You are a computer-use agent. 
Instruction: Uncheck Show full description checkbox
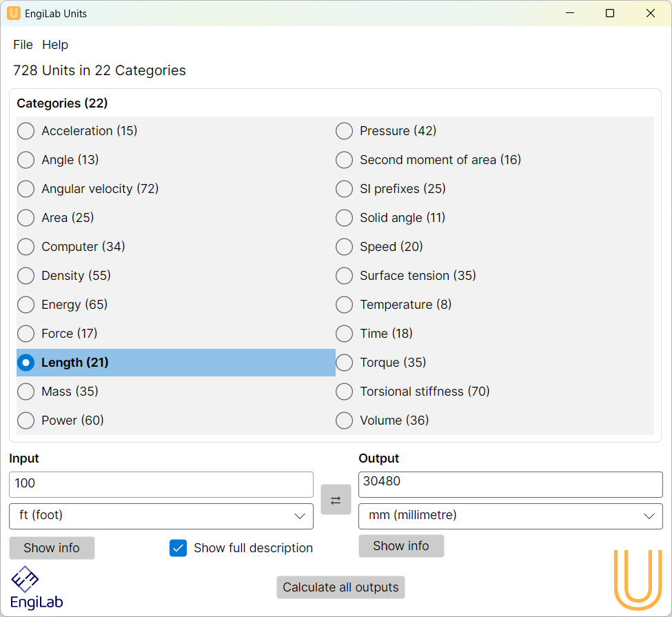(179, 548)
